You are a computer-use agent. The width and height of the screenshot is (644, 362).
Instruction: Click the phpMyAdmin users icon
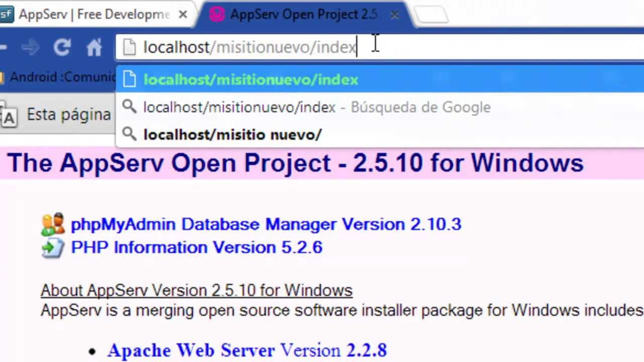[53, 224]
